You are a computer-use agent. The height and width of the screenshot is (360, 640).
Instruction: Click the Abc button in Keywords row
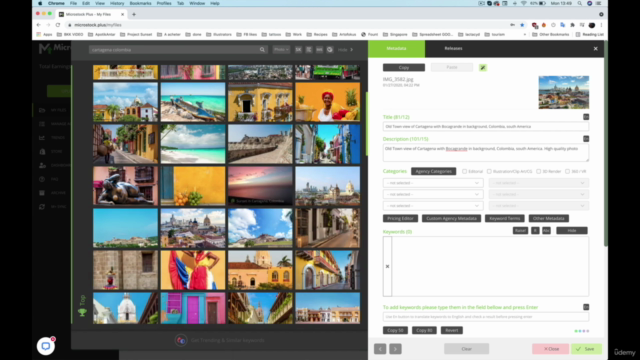pos(546,231)
